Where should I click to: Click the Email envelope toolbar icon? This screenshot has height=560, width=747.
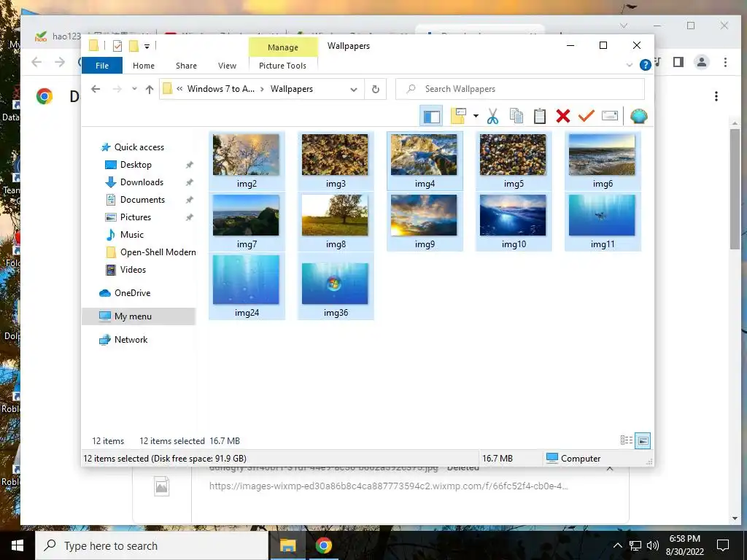[610, 116]
